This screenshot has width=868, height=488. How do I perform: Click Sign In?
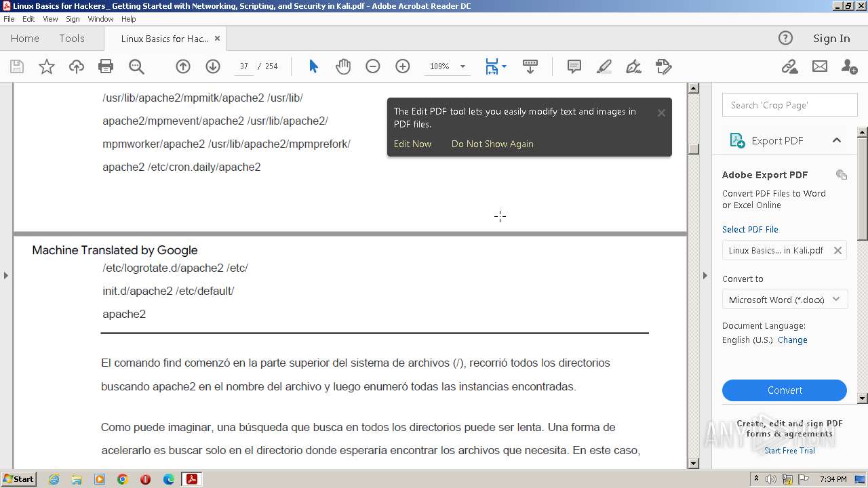tap(831, 38)
